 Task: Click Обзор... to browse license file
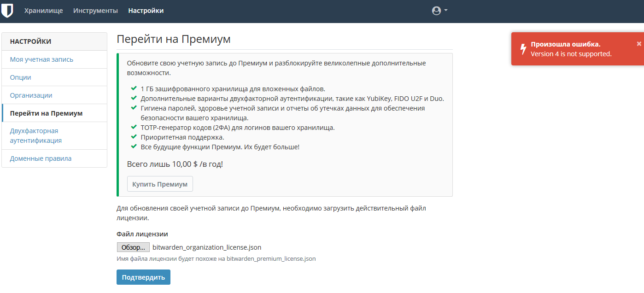point(133,247)
